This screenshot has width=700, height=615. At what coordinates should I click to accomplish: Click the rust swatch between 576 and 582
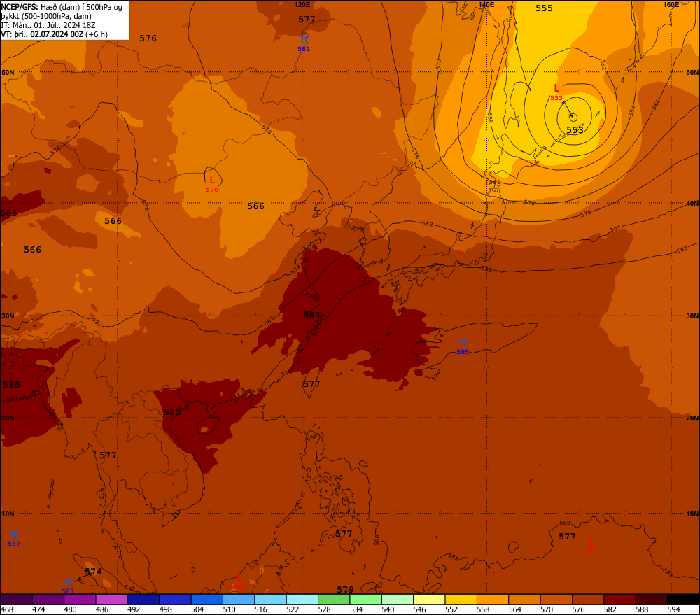(587, 599)
